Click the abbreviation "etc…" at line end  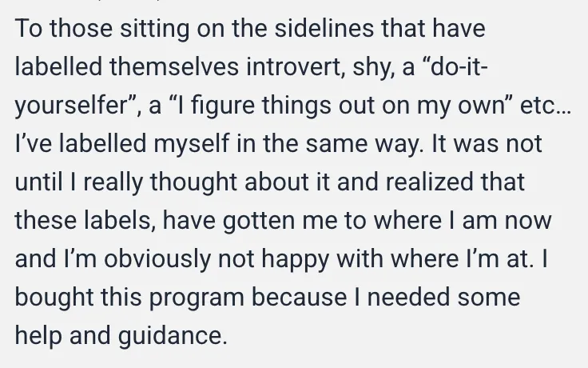point(546,106)
